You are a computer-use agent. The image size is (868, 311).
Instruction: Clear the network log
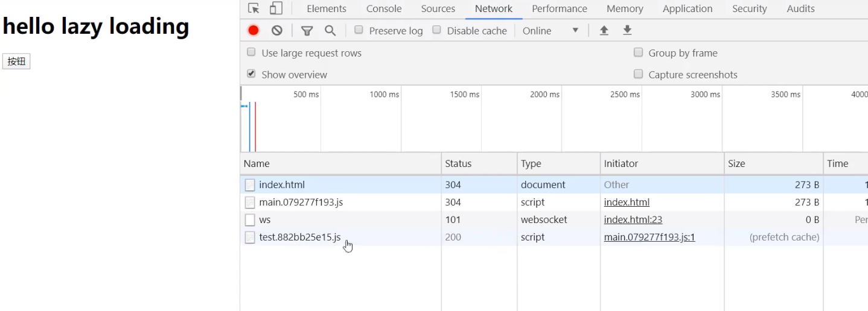(x=276, y=30)
